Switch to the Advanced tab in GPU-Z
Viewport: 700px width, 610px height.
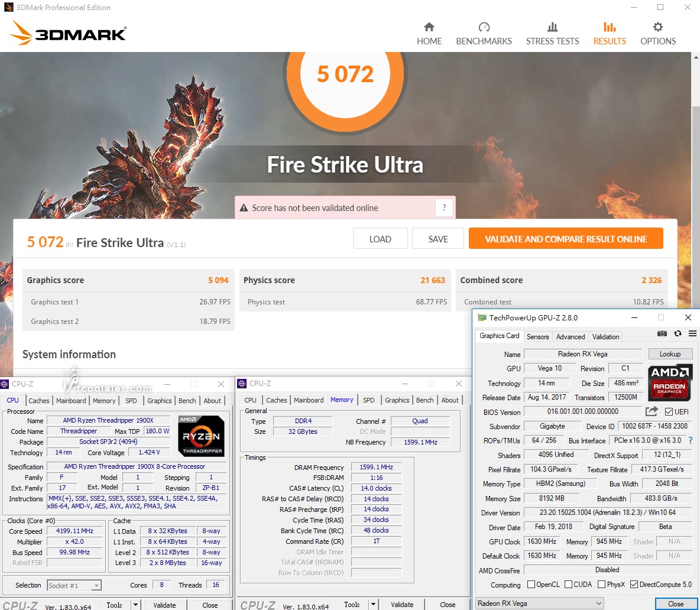click(x=570, y=336)
